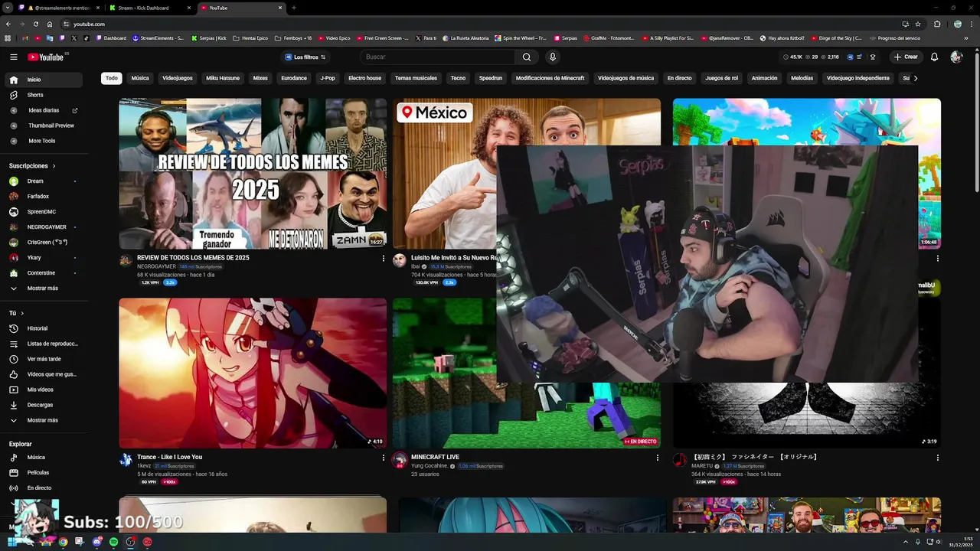Screen dimensions: 980x551
Task: Start voice search with microphone icon
Action: coord(552,57)
